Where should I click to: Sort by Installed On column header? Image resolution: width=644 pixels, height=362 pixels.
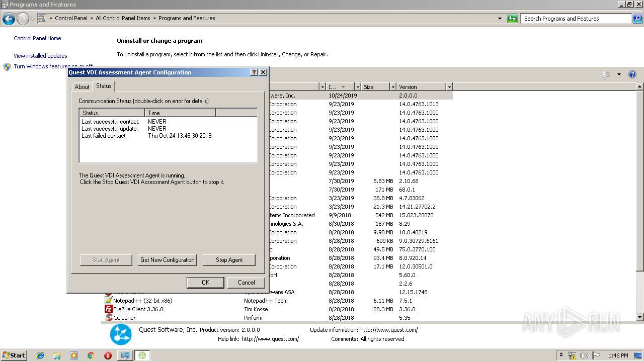click(340, 87)
